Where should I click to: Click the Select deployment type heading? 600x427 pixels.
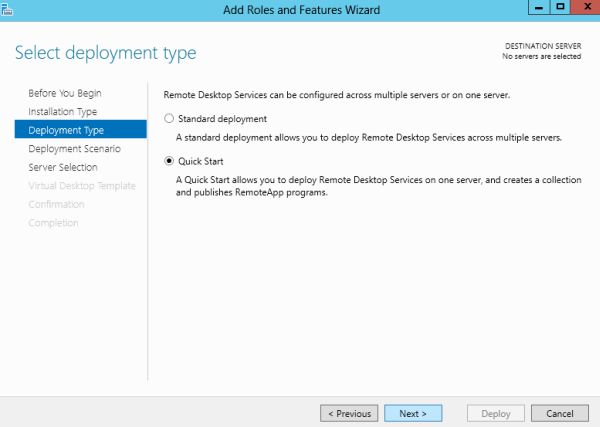click(106, 53)
